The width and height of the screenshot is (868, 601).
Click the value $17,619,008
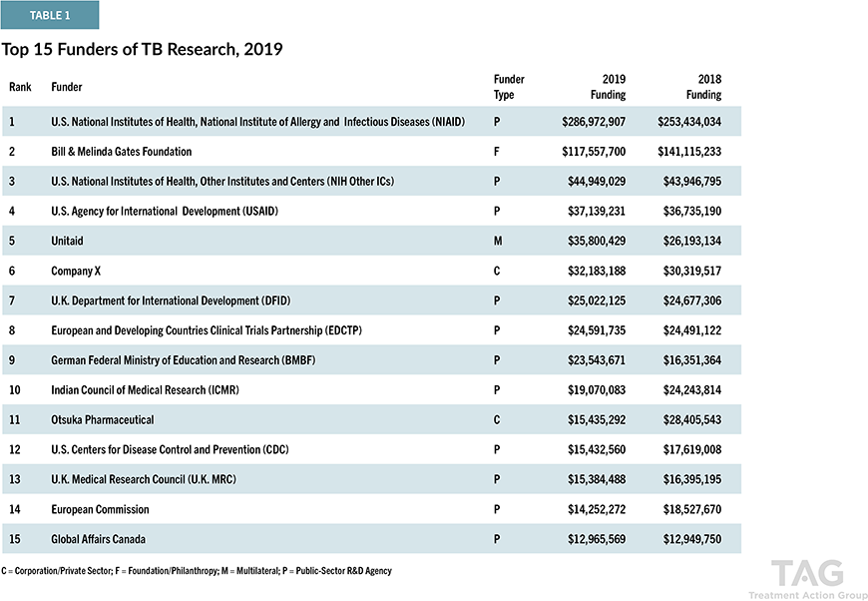click(x=692, y=450)
